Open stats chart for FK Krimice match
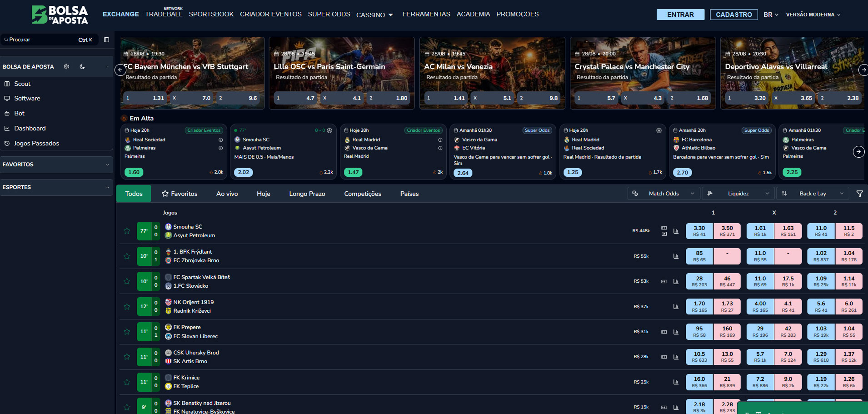Screen dimensions: 868x414 click(676, 382)
